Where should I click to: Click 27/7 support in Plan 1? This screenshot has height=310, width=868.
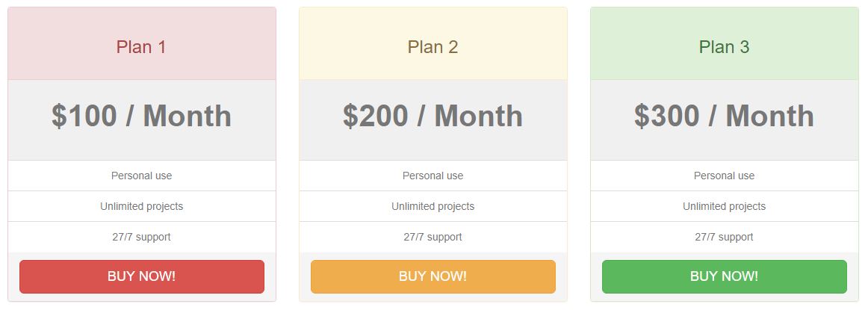(x=142, y=237)
